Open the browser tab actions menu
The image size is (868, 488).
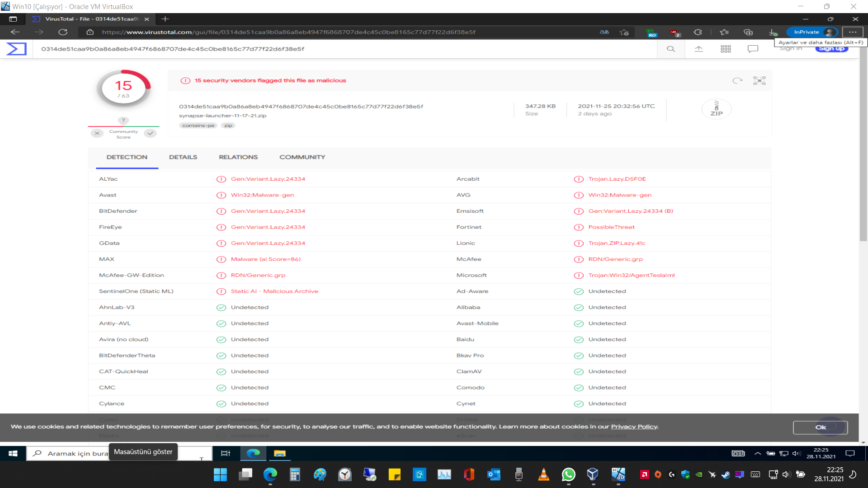coord(13,19)
